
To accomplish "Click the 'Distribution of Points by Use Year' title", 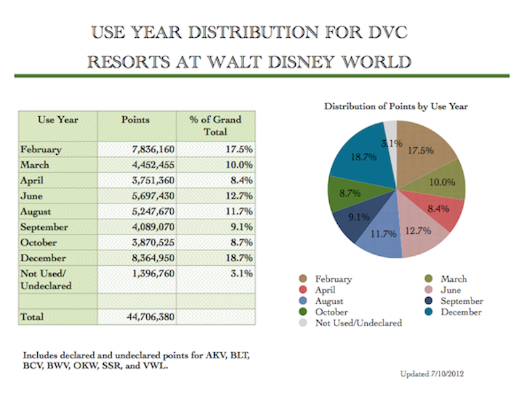I will coord(396,106).
